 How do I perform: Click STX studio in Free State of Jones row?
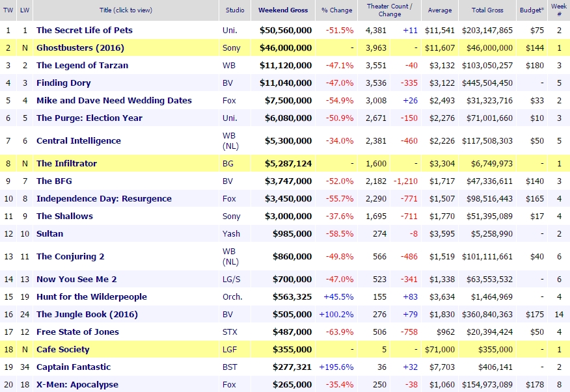(x=230, y=332)
